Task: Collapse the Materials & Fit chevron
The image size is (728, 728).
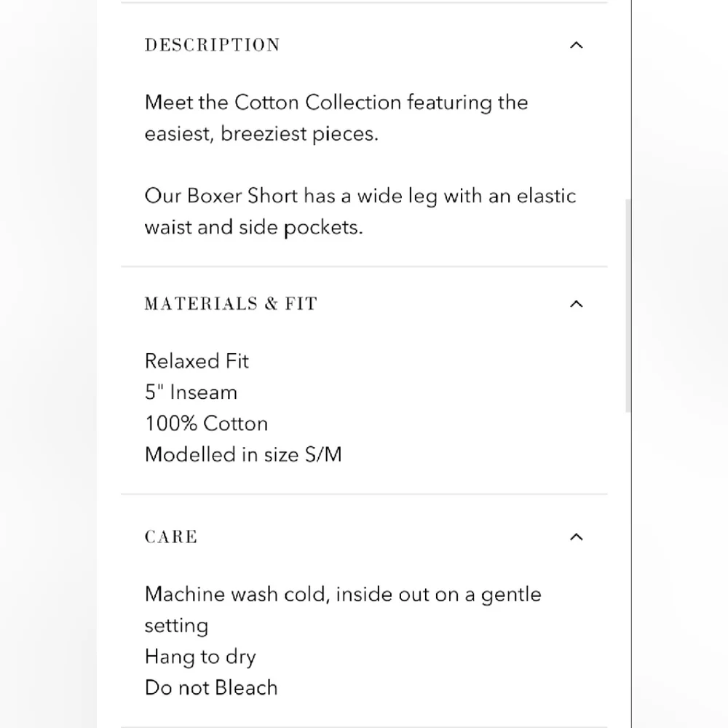Action: [576, 304]
